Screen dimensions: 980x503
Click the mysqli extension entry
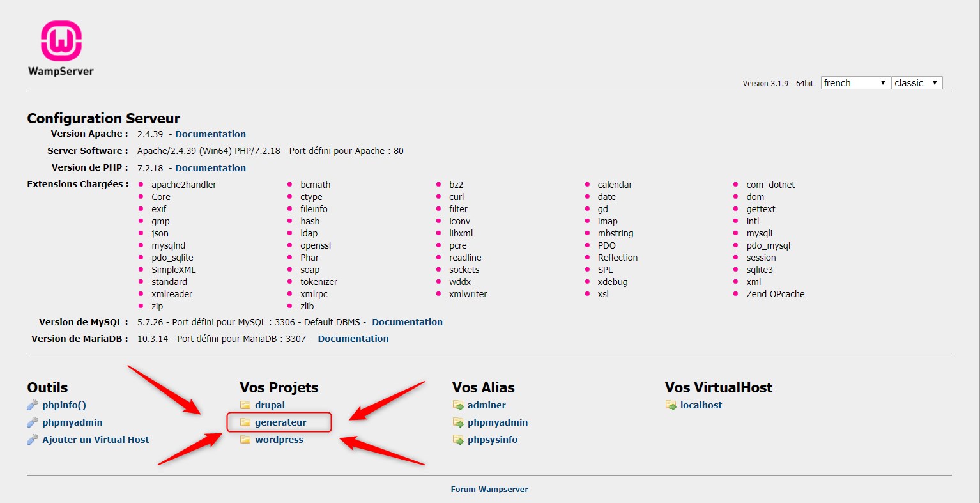tap(760, 233)
